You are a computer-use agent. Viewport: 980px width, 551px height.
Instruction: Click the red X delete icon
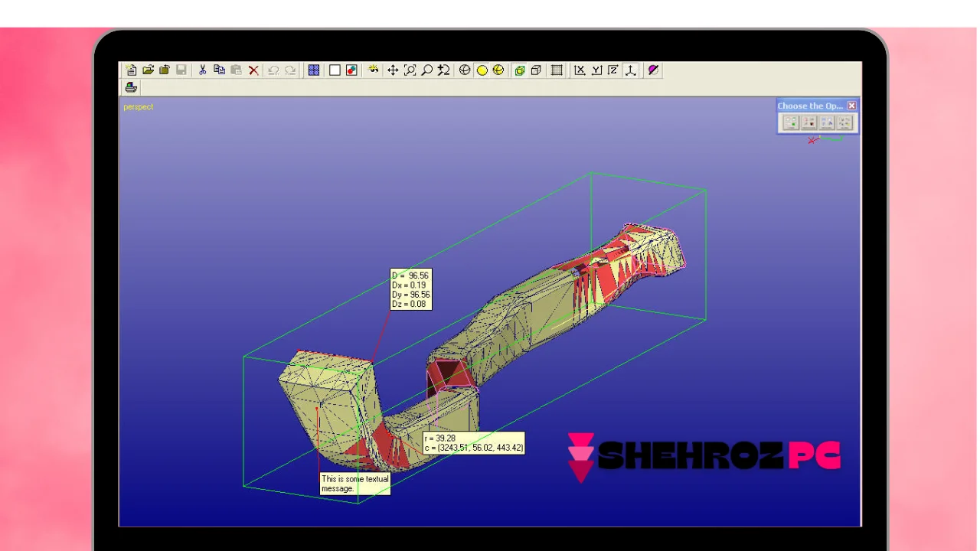(253, 70)
